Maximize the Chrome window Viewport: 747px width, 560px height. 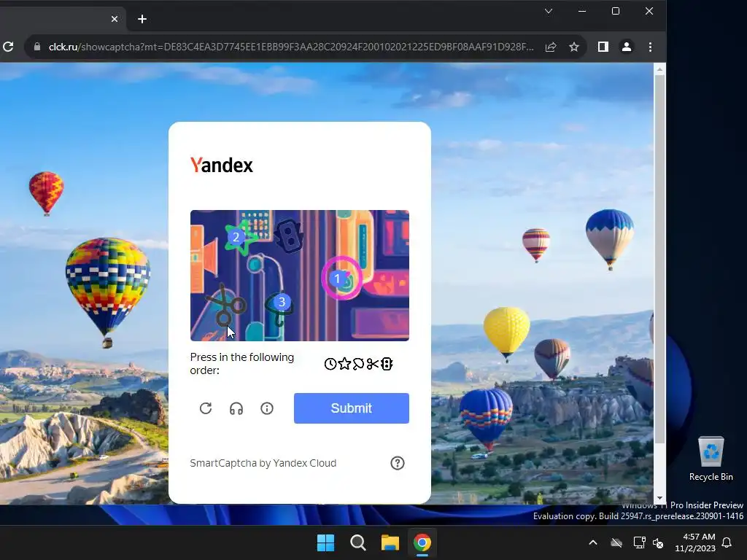(616, 11)
